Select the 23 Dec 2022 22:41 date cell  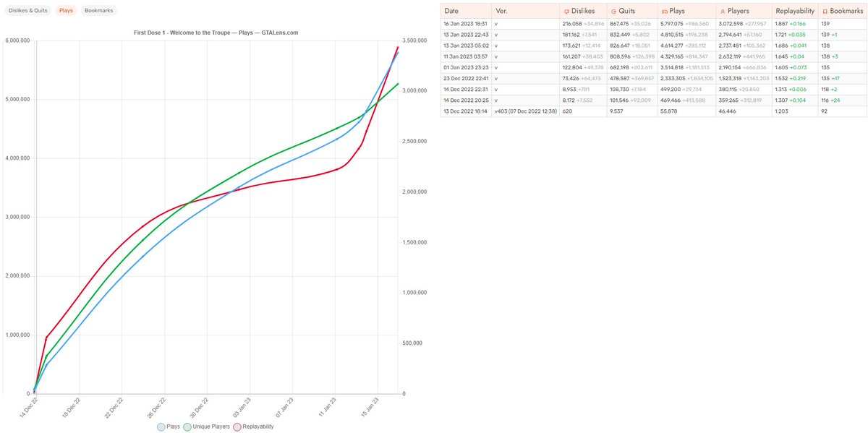click(x=466, y=77)
